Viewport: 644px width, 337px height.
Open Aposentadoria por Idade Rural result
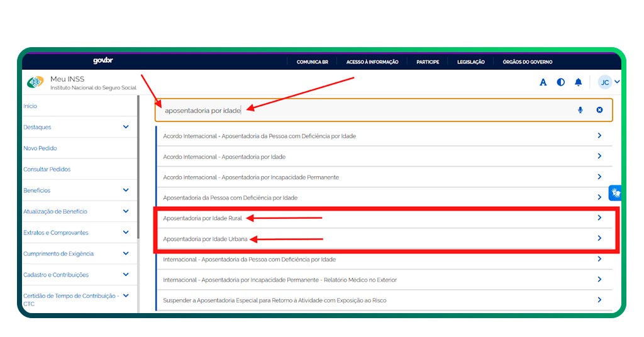click(202, 218)
